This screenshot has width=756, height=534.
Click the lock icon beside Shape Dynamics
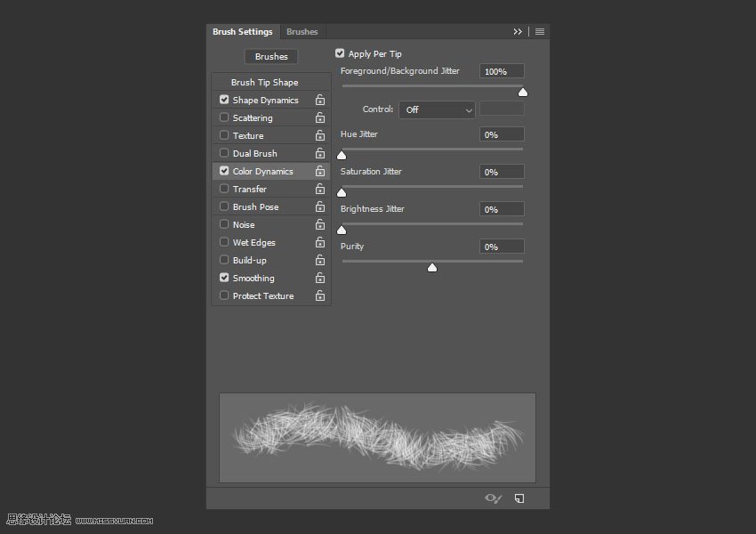click(319, 101)
